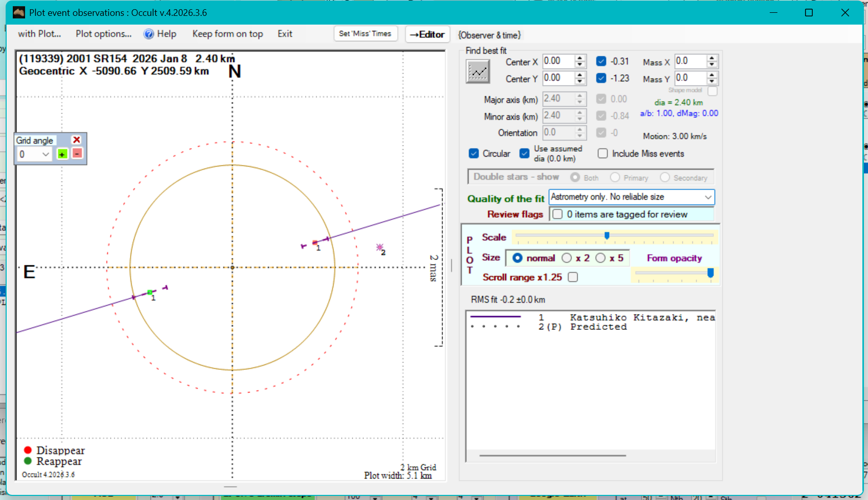Image resolution: width=868 pixels, height=500 pixels.
Task: Increase the Mass X value with up arrow
Action: click(x=712, y=58)
